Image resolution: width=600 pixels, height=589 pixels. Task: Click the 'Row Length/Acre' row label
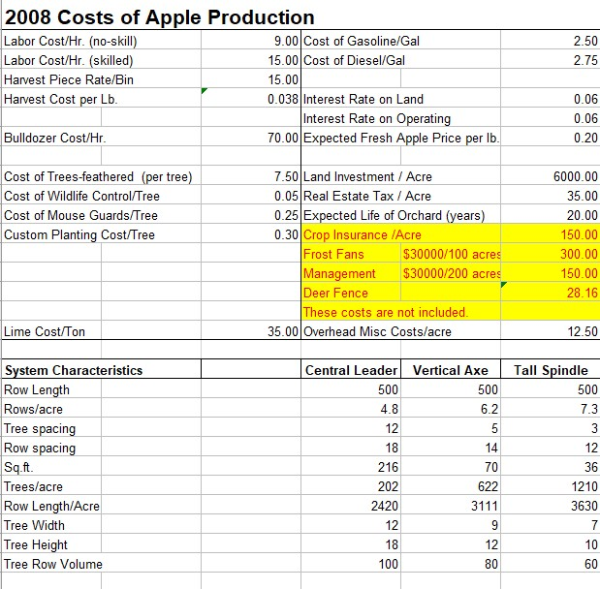point(52,506)
